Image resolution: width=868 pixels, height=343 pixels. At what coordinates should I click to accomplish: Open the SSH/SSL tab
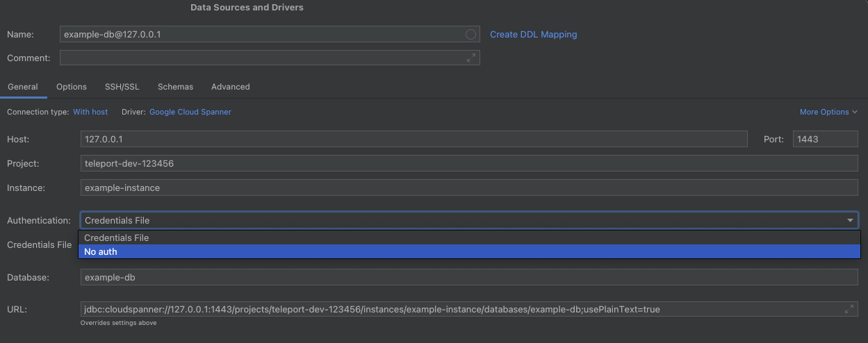tap(122, 87)
